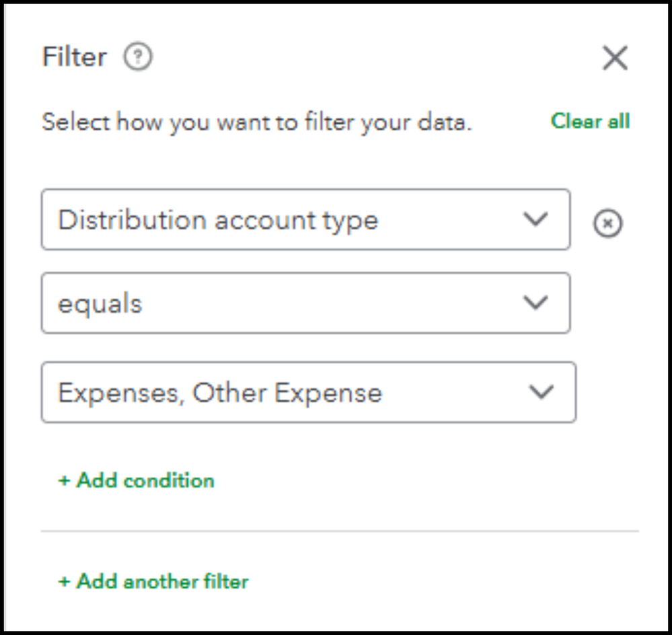Remove the Distribution account type filter
Screen dimensions: 672x635
[607, 223]
